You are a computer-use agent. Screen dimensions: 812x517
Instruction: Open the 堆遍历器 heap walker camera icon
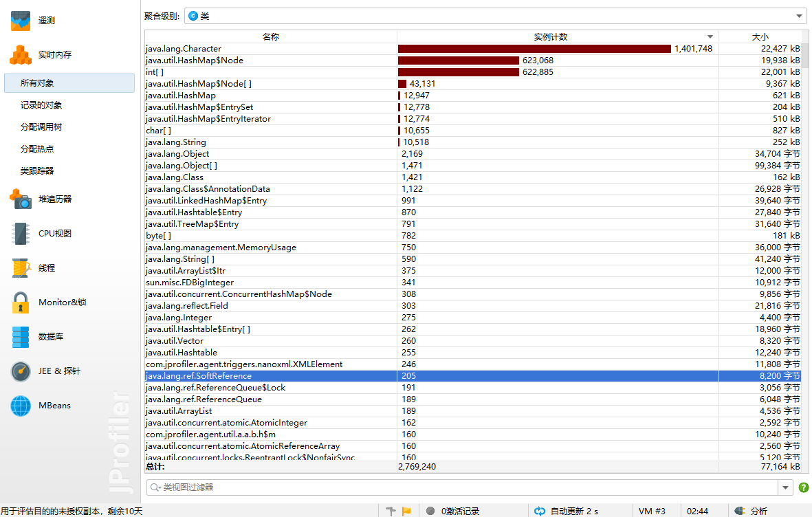tap(21, 199)
